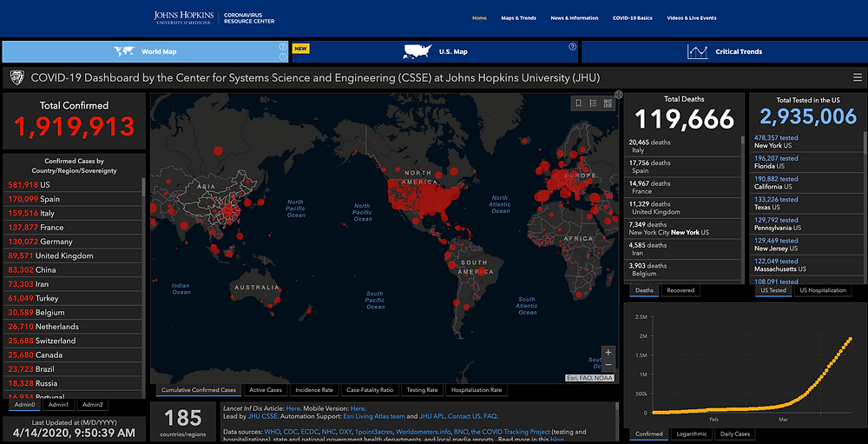Open the dashboard hamburger menu
This screenshot has width=868, height=444.
[858, 77]
